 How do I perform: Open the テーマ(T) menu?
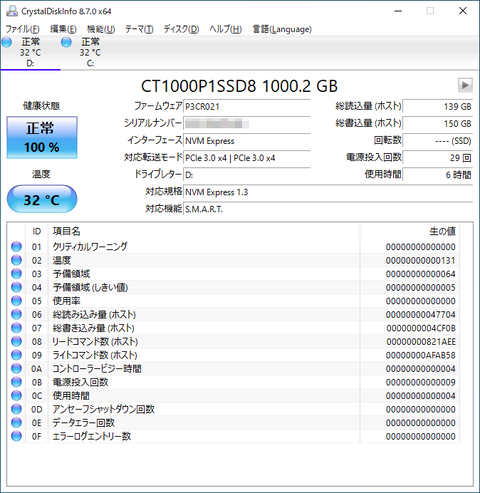tap(139, 29)
